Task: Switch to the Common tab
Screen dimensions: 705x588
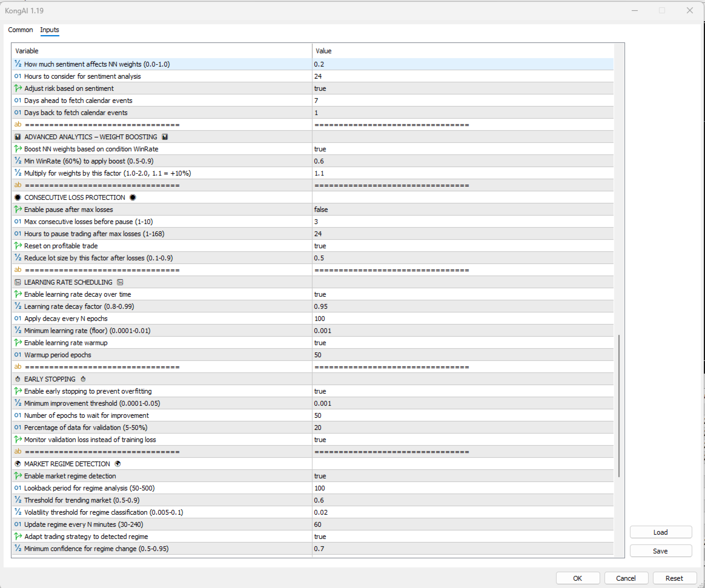Action: coord(20,30)
